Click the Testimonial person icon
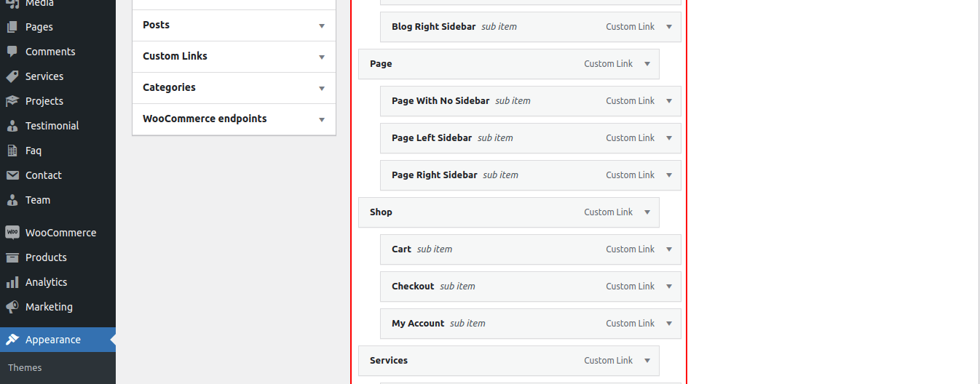 [12, 126]
